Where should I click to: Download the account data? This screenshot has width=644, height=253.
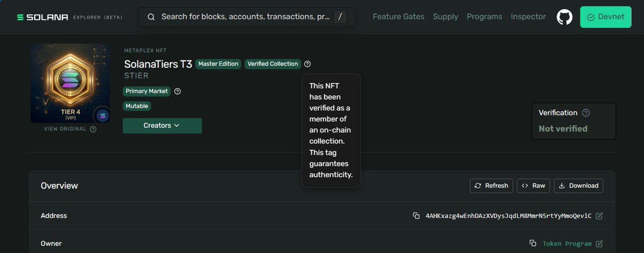tap(579, 186)
